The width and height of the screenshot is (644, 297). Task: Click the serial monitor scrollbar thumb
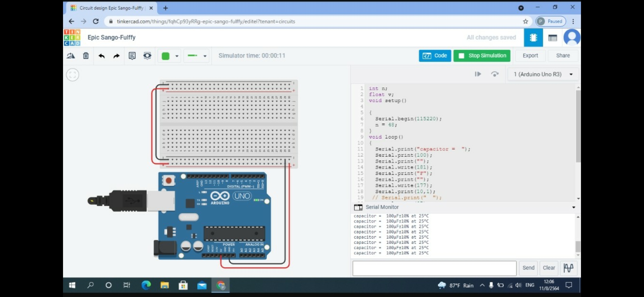pos(578,246)
